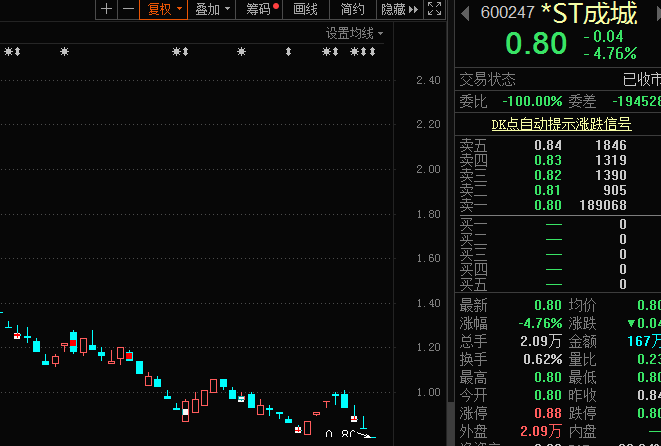Toggle fullscreen chart icon
Screen dimensions: 661x446
(x=434, y=9)
